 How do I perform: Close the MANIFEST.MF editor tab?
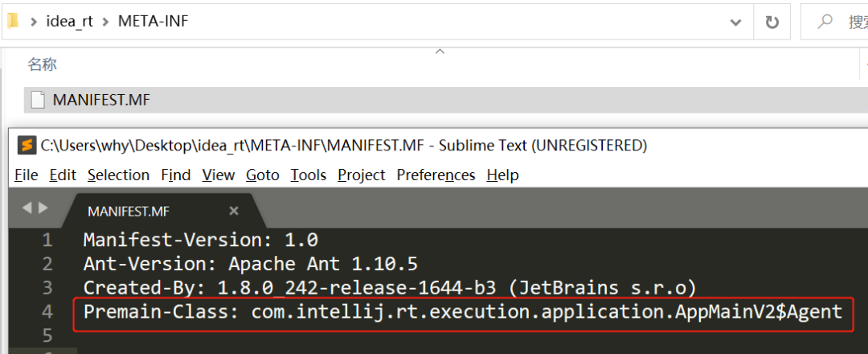click(234, 211)
